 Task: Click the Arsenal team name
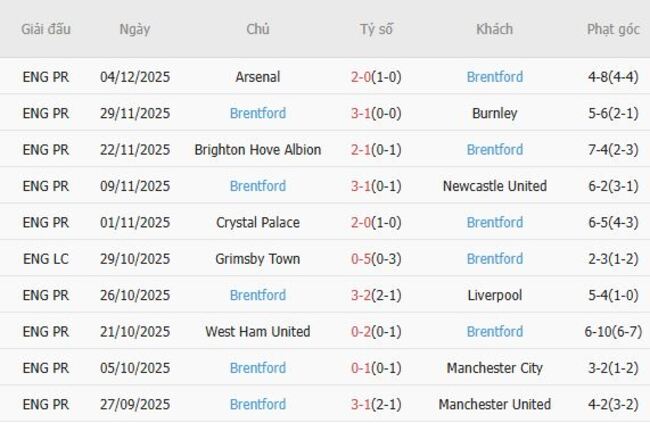257,77
